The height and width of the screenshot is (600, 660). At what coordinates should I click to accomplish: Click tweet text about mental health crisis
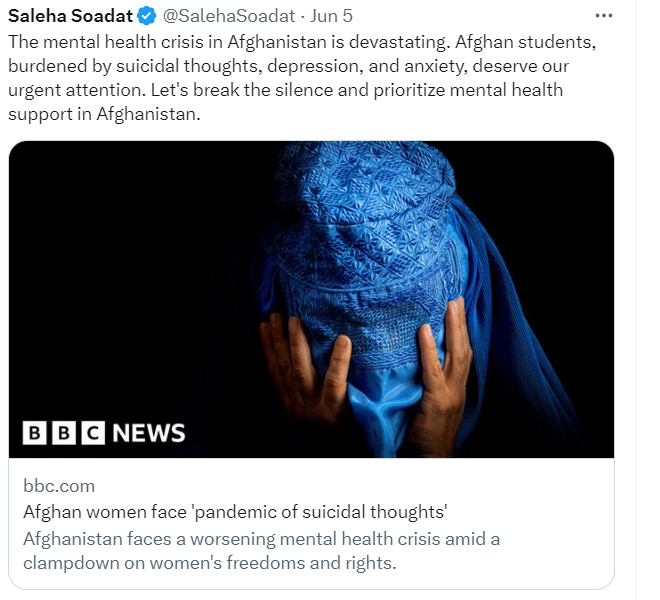[x=302, y=78]
